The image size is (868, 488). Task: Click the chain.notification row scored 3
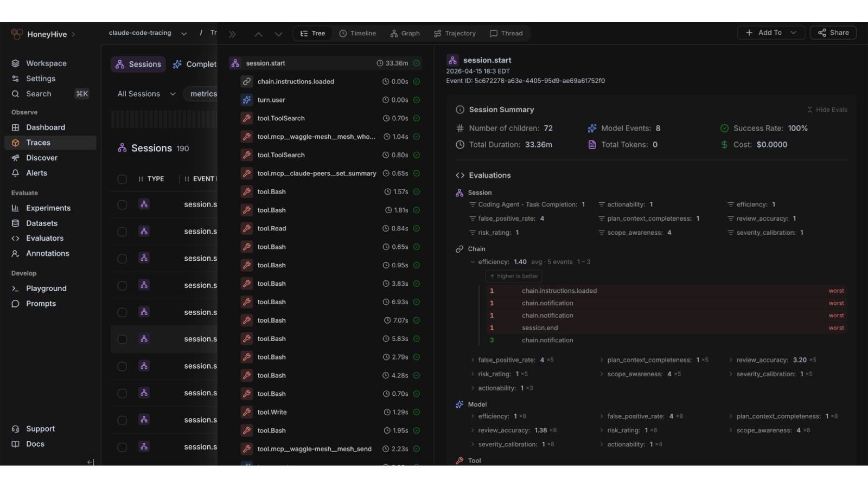(666, 341)
